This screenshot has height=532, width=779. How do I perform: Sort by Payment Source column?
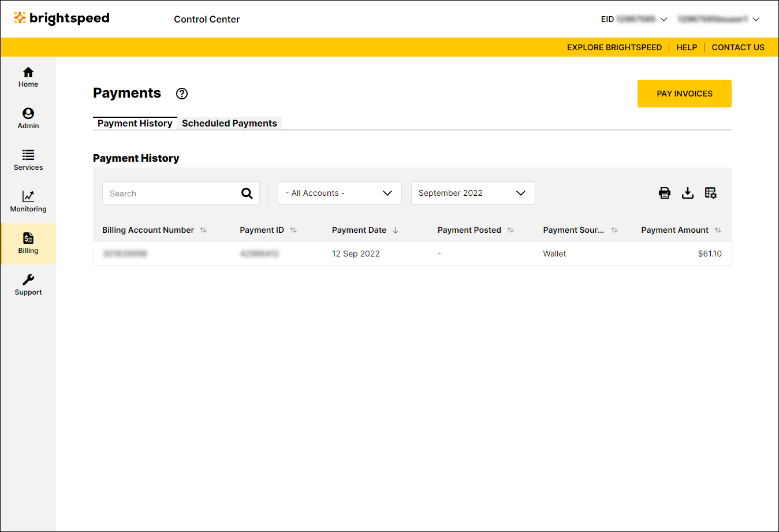tap(614, 230)
